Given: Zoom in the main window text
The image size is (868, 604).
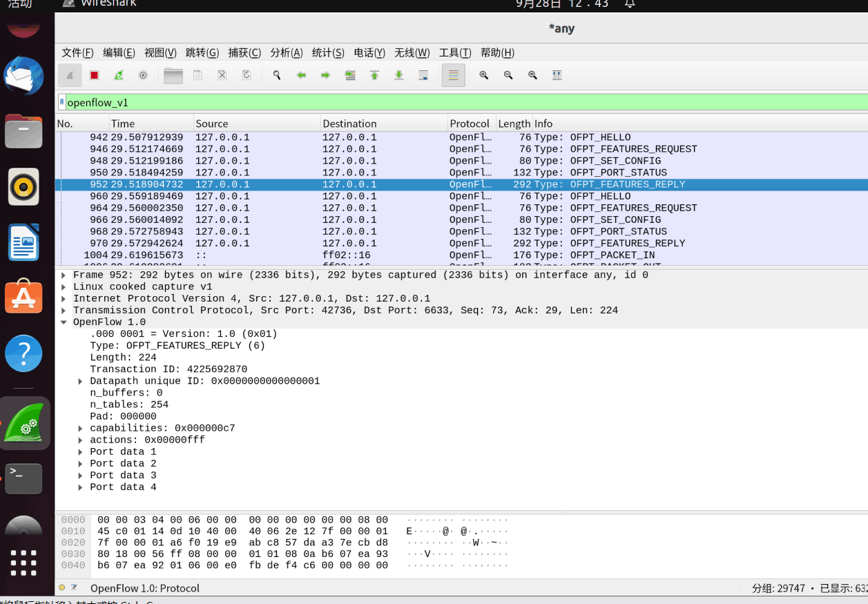Looking at the screenshot, I should [x=484, y=75].
